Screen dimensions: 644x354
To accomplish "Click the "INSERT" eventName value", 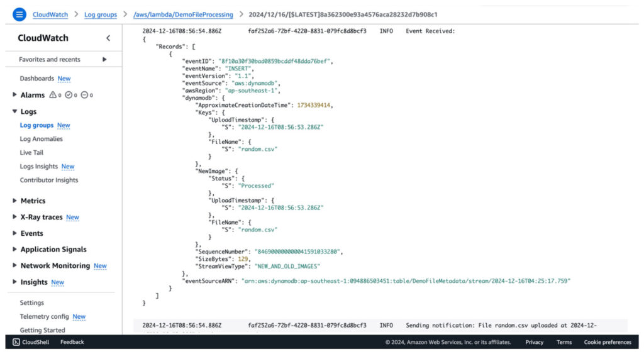I will click(x=238, y=69).
